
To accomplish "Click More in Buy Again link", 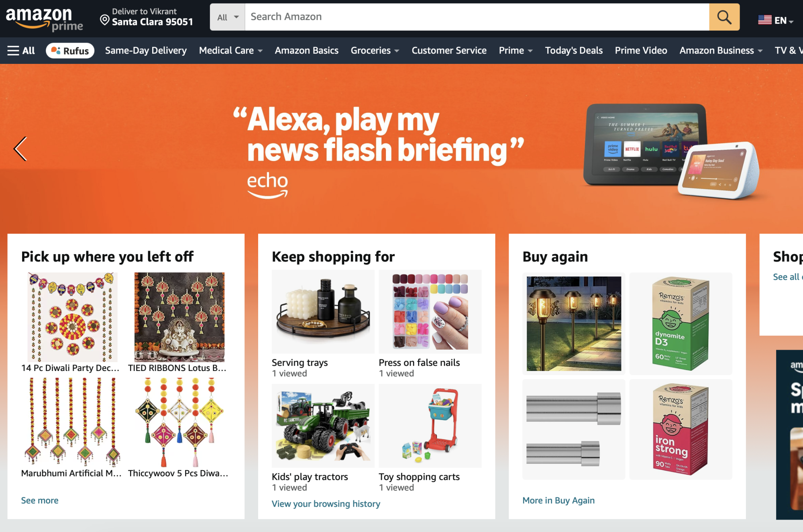I will (558, 500).
